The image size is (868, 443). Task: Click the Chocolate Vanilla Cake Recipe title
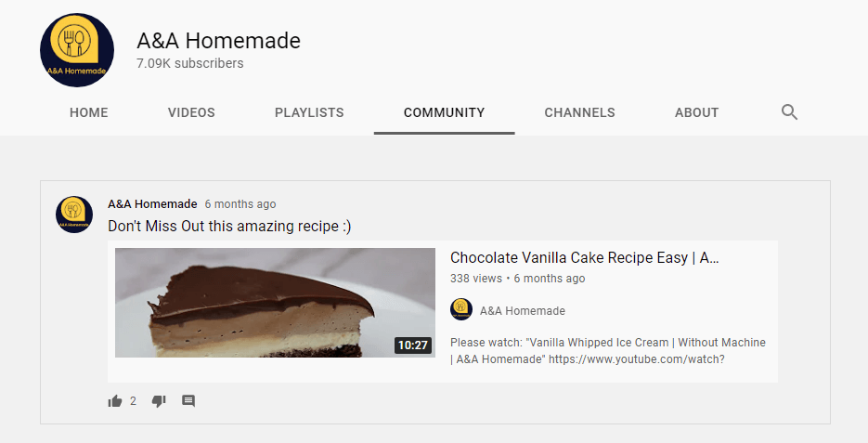pos(585,257)
